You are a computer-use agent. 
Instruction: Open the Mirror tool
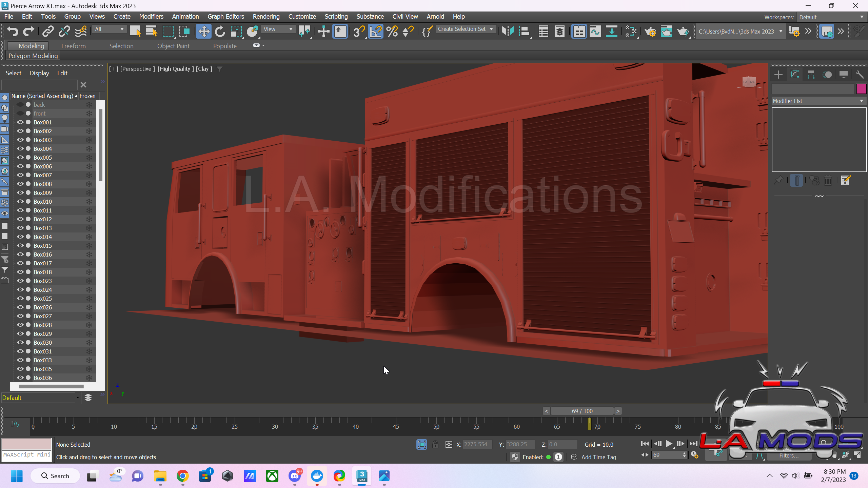pyautogui.click(x=508, y=32)
